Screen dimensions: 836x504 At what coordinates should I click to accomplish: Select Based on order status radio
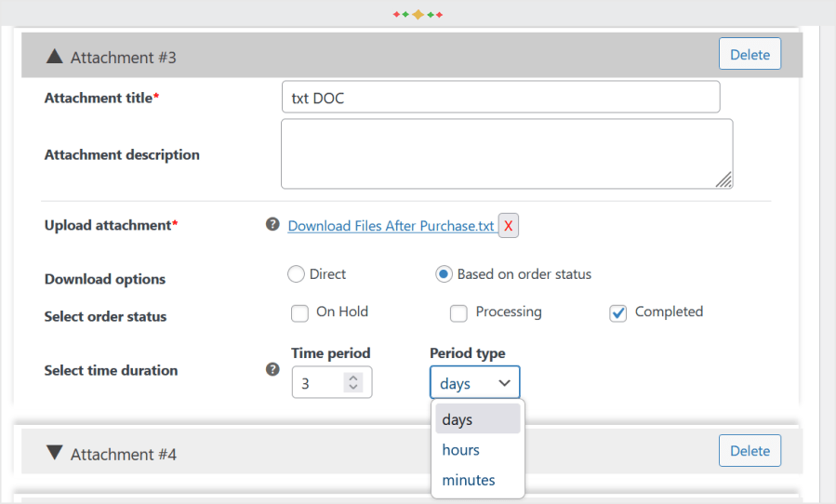445,274
